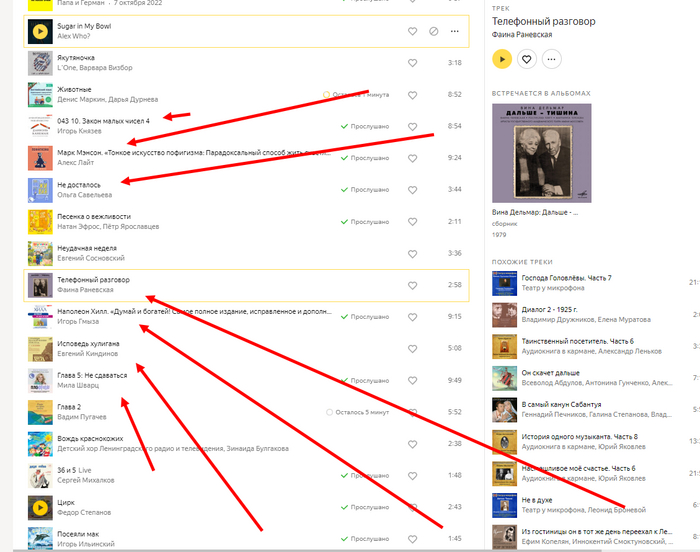Like the Неудачная неделя track
The width and height of the screenshot is (700, 552).
412,254
